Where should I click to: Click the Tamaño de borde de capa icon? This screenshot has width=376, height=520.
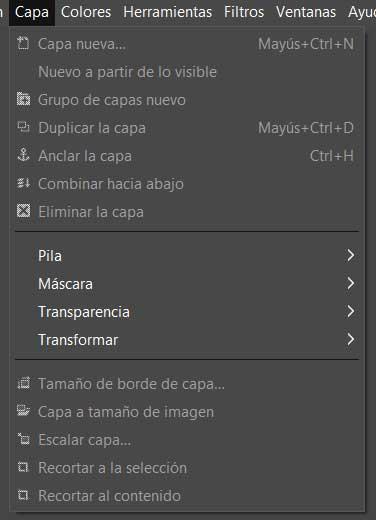tap(23, 383)
